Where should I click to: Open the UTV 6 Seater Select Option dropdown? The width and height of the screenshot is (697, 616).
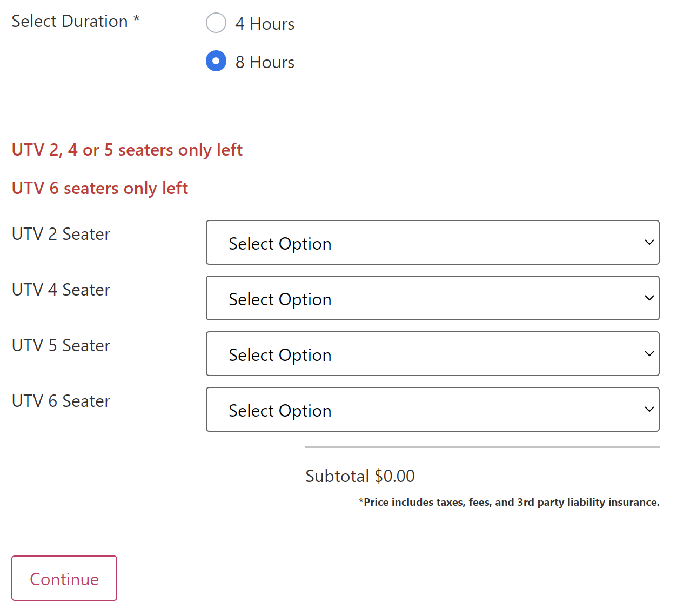coord(432,409)
